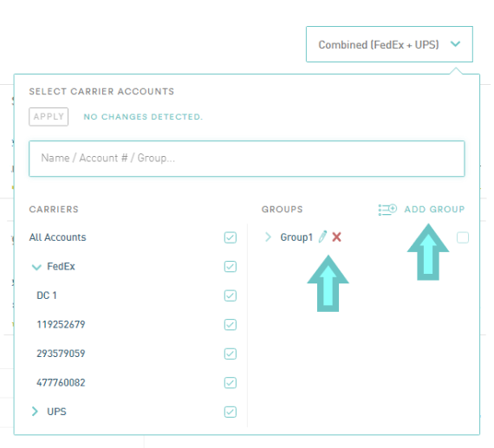
Task: Uncheck the All Accounts checkbox
Action: point(231,237)
